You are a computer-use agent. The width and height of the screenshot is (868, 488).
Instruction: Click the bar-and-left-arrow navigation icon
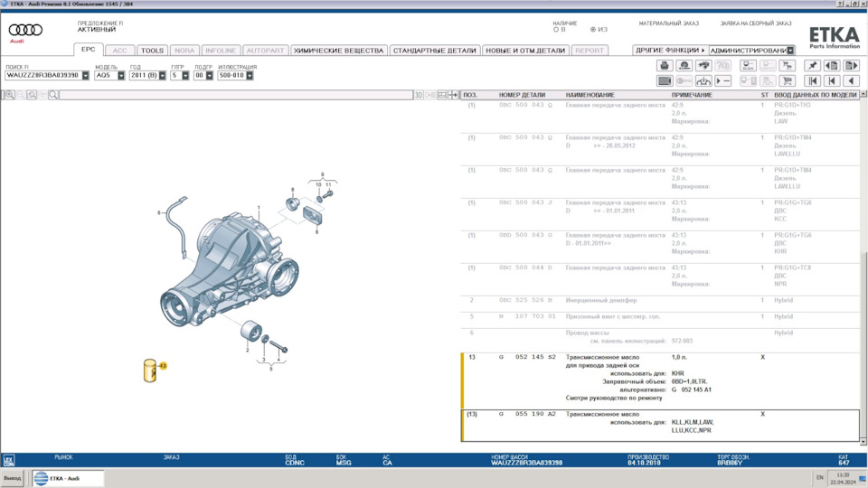click(x=832, y=80)
